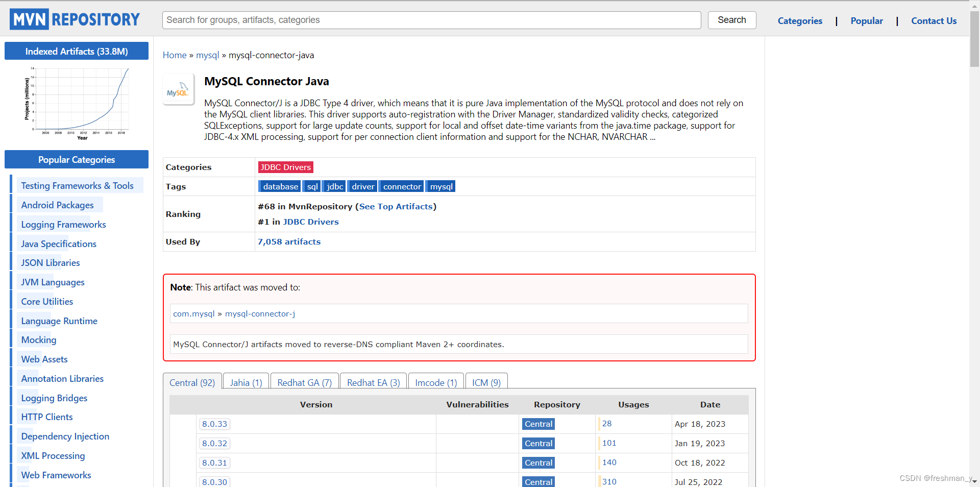Click the Search button
Image resolution: width=980 pixels, height=487 pixels.
(731, 20)
